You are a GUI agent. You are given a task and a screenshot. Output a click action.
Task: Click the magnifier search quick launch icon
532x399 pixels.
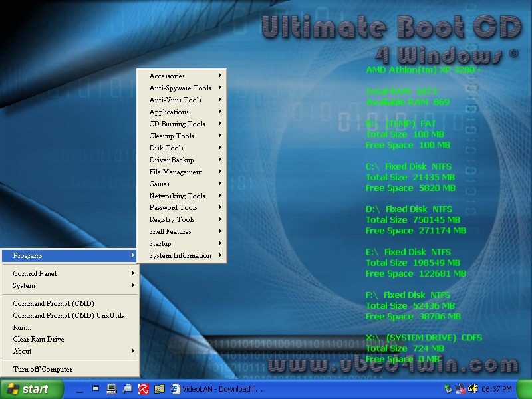point(127,389)
